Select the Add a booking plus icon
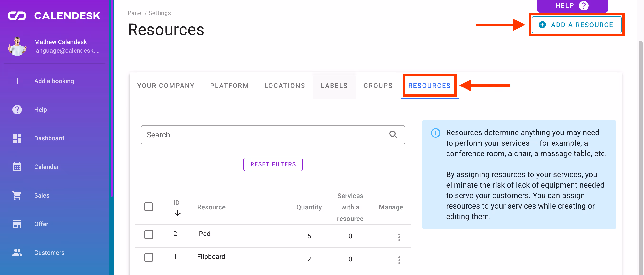This screenshot has width=644, height=275. (17, 81)
